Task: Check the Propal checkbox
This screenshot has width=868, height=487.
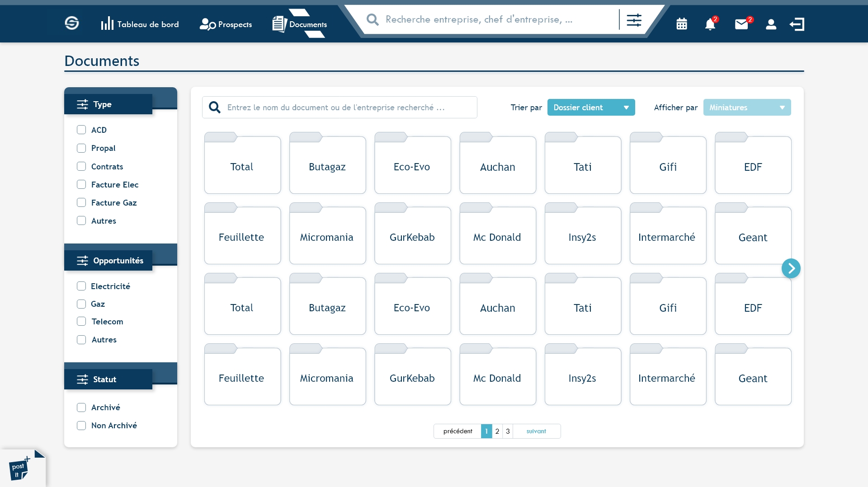Action: 81,148
